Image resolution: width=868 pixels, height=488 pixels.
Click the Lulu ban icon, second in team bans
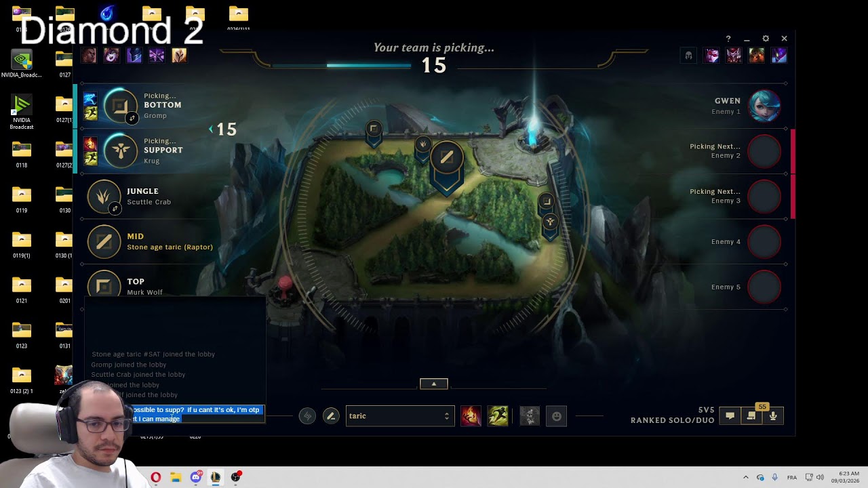[112, 56]
